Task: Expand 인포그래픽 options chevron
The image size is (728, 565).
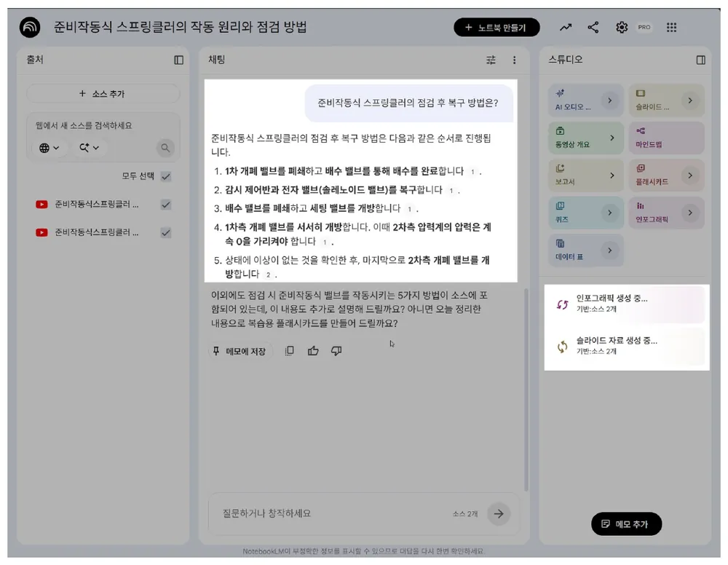Action: point(690,213)
